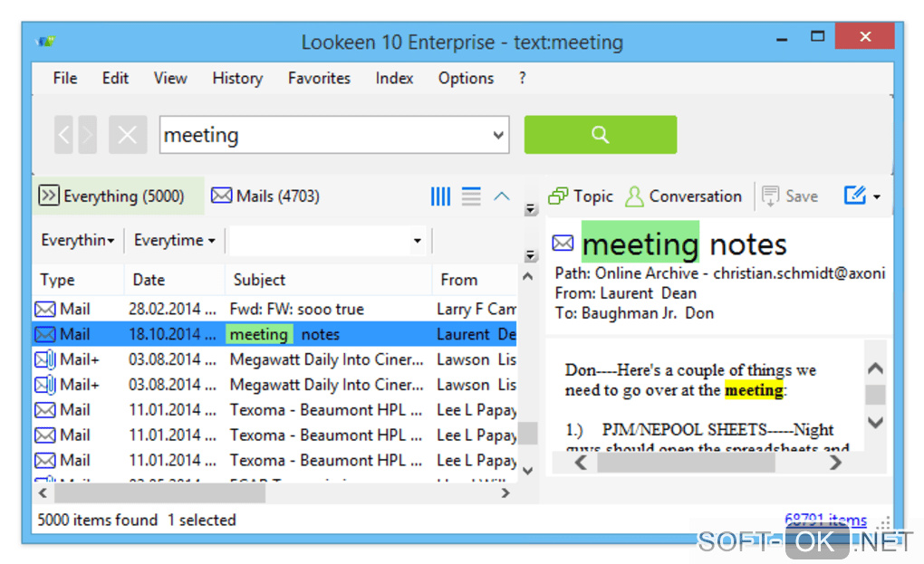Click the results list vertical scrollbar thumb
The image size is (924, 564).
point(530,434)
